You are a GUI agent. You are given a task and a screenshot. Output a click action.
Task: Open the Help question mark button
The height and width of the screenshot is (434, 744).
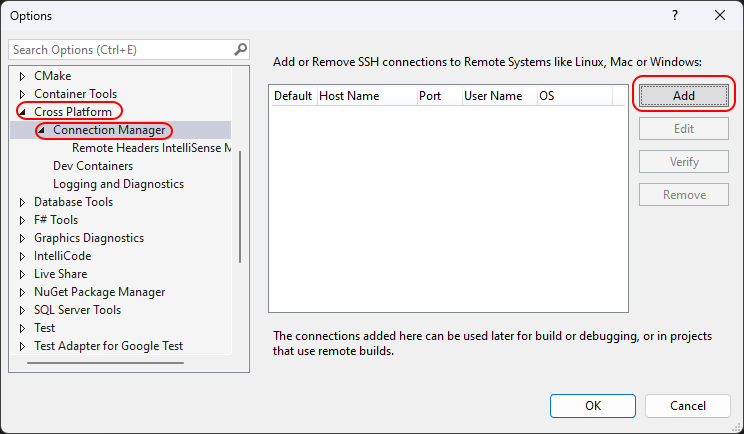675,16
